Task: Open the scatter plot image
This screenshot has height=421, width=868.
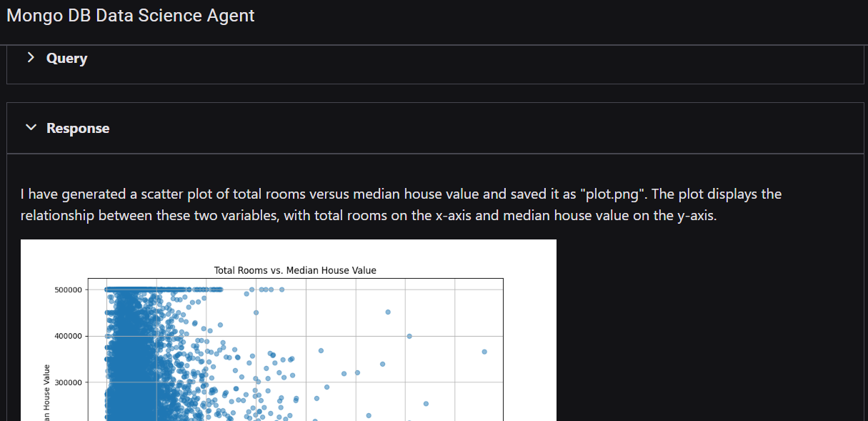Action: tap(289, 330)
